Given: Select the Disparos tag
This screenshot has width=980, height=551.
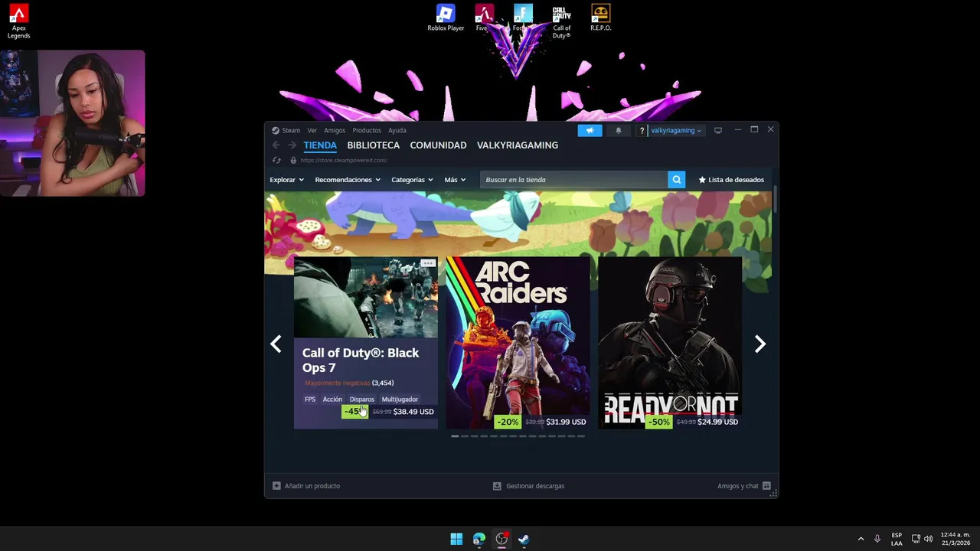Looking at the screenshot, I should point(362,399).
